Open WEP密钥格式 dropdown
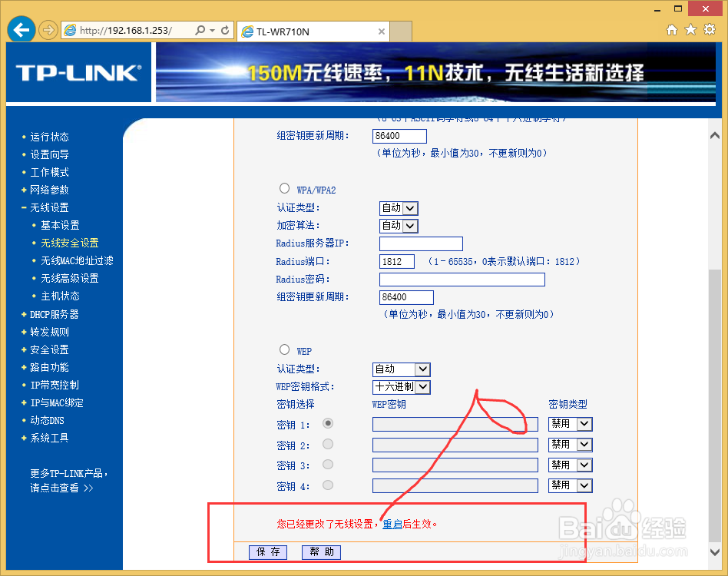The image size is (728, 576). (402, 387)
